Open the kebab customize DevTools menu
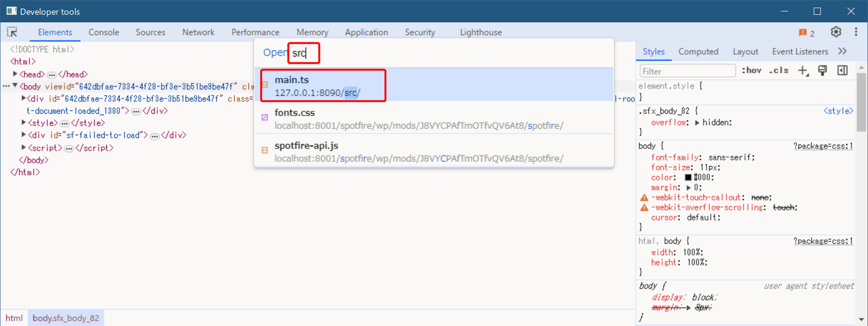The width and height of the screenshot is (868, 326). tap(856, 32)
